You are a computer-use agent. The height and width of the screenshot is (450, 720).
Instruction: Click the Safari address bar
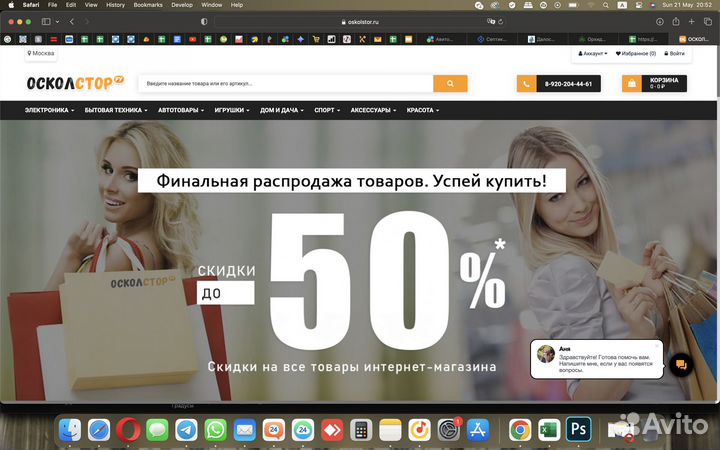pyautogui.click(x=360, y=22)
